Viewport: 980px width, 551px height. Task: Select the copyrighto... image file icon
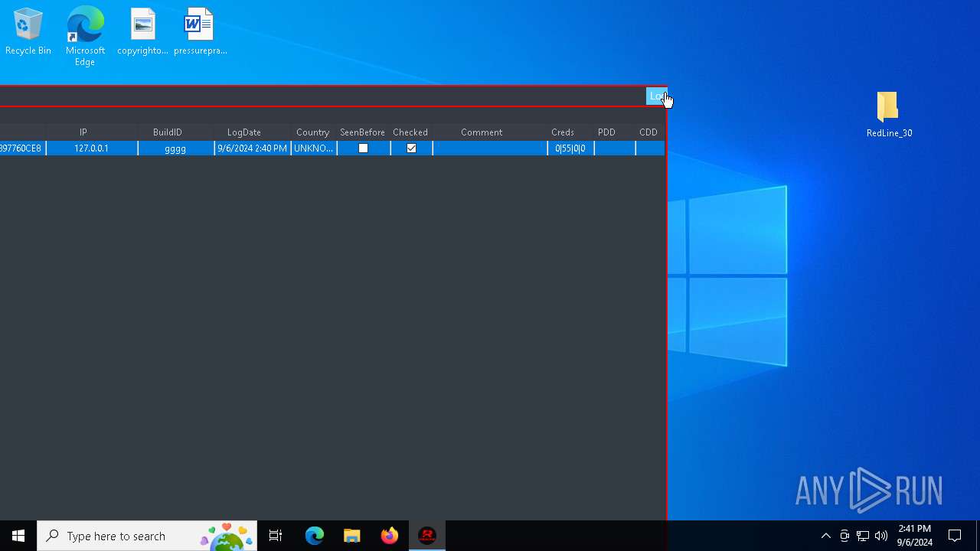pos(142,32)
